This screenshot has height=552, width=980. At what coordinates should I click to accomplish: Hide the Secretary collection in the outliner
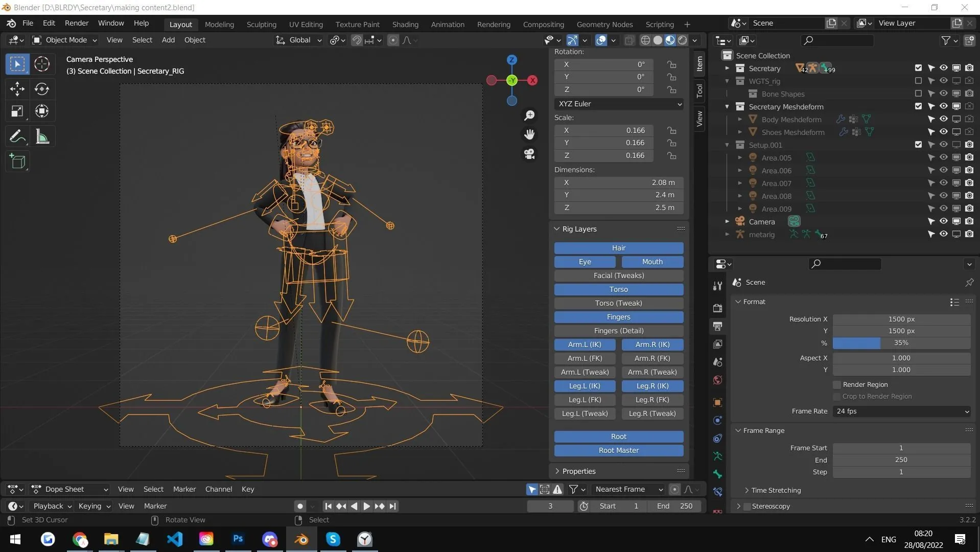[943, 67]
